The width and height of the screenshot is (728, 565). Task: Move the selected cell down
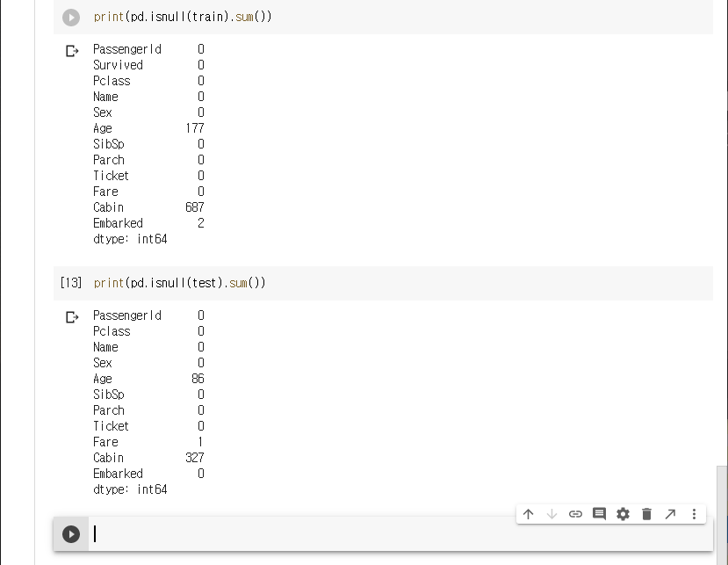pos(551,514)
